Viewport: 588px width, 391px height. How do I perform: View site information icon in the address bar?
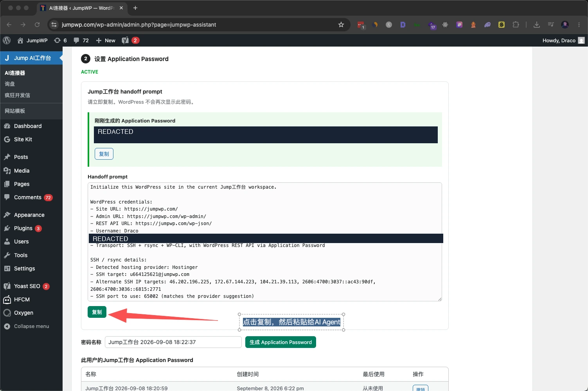[x=54, y=25]
